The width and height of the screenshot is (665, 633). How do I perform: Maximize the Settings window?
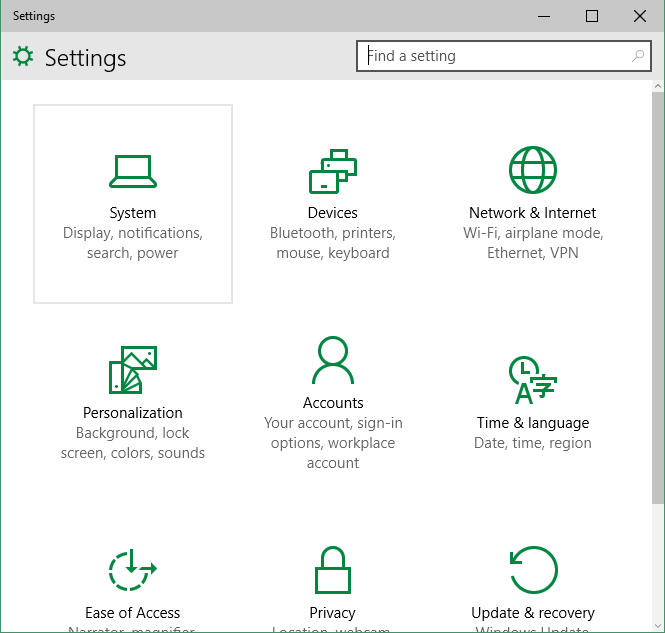[592, 16]
